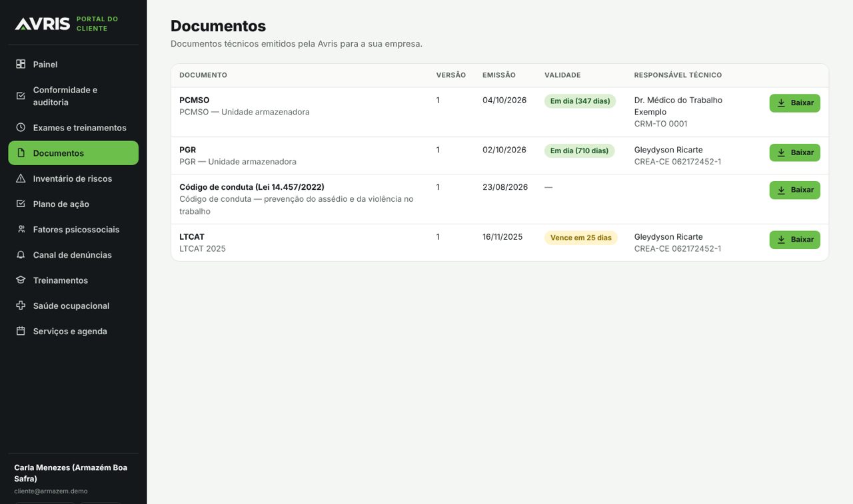
Task: Navigate to Fatores psicossociais
Action: (73, 230)
